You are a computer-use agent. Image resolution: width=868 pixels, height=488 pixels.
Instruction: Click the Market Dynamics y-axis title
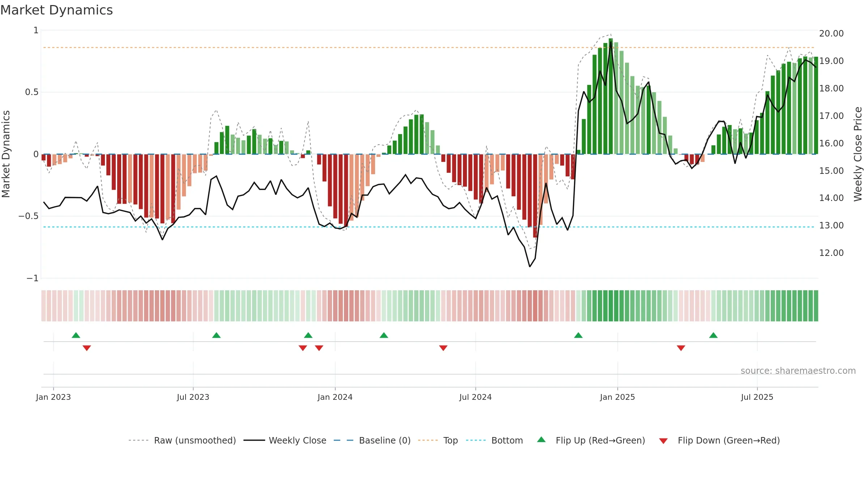(x=6, y=154)
